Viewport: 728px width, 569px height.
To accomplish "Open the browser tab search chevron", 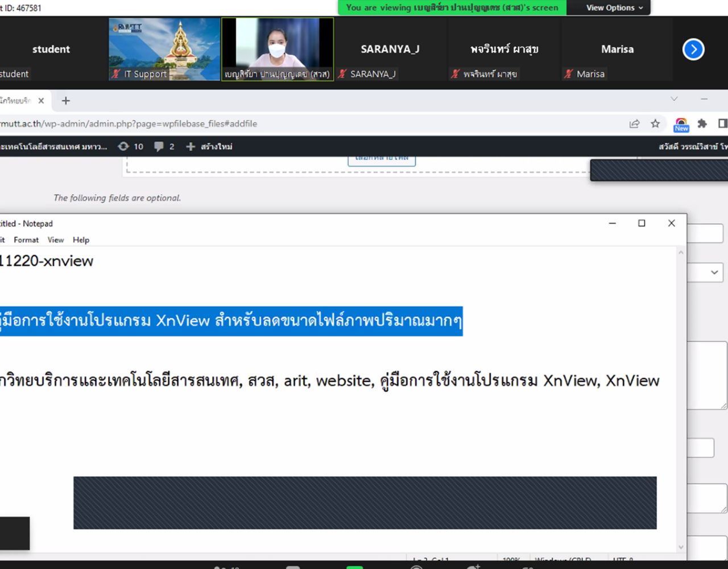I will [x=674, y=99].
